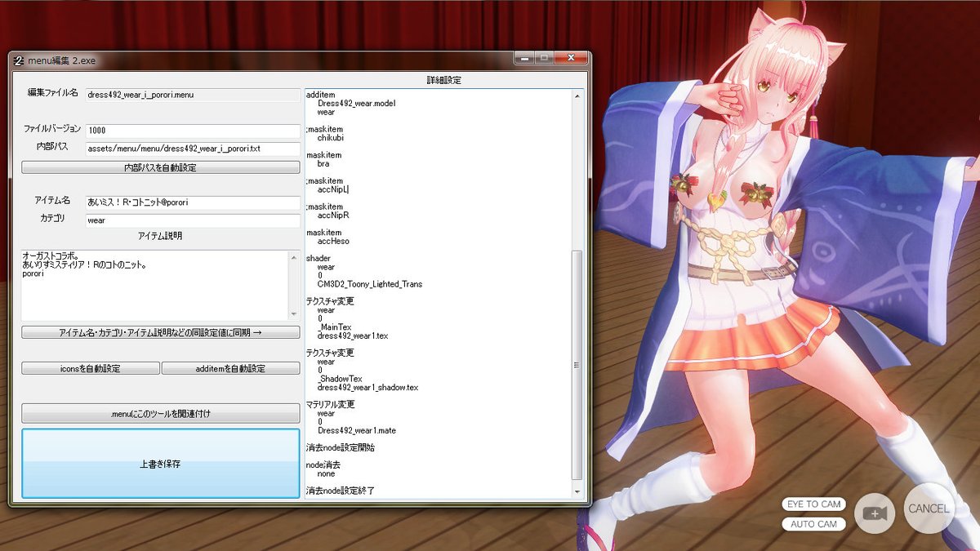
Task: Click .menuにこのツールを関連付け button
Action: point(161,414)
